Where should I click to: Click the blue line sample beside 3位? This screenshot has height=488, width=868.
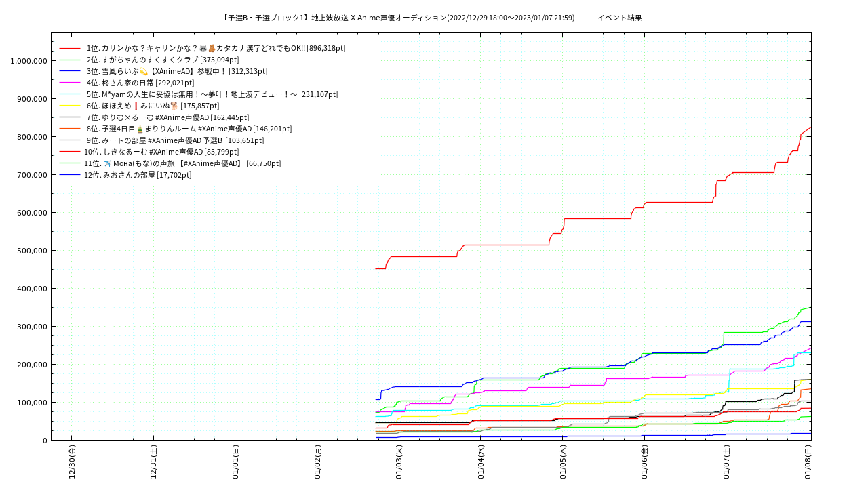70,72
